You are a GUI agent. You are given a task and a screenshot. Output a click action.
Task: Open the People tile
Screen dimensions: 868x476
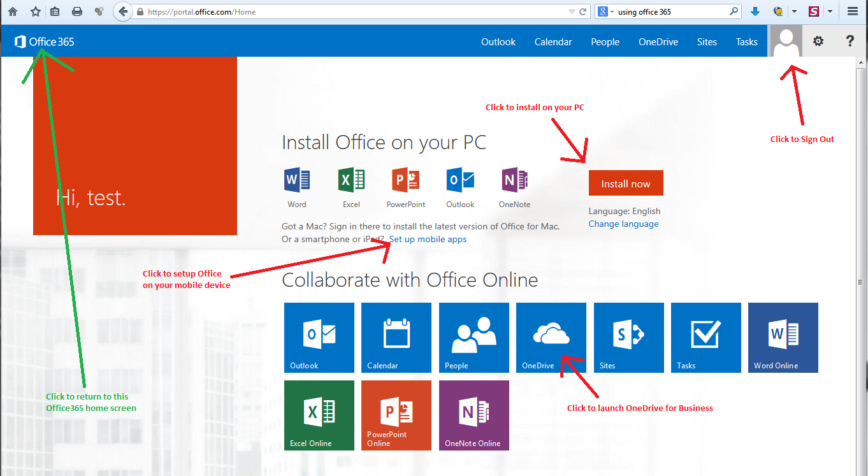coord(474,338)
